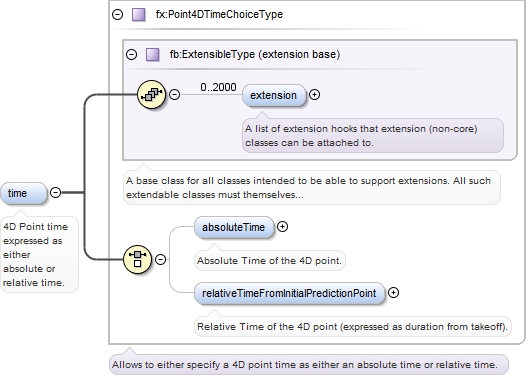The width and height of the screenshot is (527, 378).
Task: Select the relativeTimeFromInitialPredictionPoint element node
Action: (x=289, y=293)
